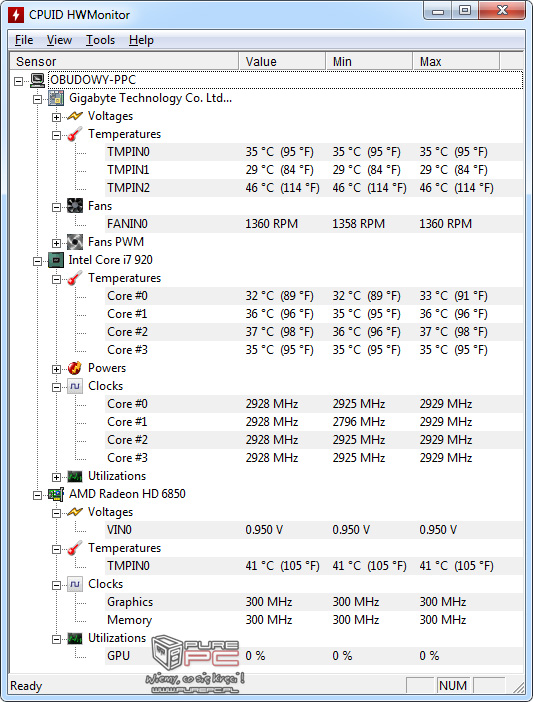Expand the Intel Powers node

tap(56, 369)
